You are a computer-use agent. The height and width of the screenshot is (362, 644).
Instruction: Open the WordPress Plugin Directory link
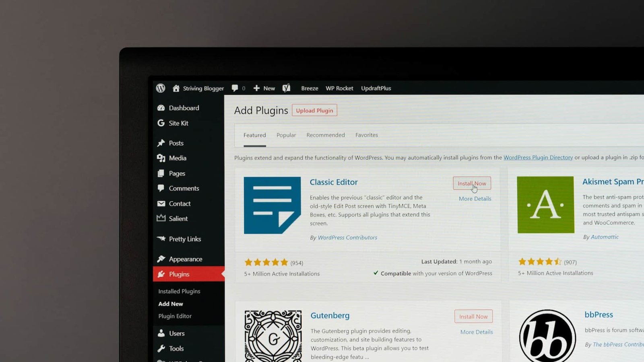pos(538,157)
